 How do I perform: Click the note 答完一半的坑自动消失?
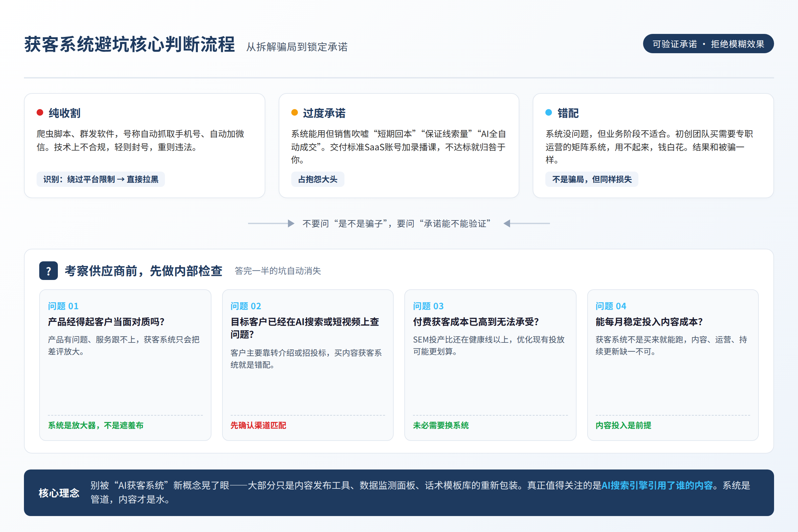(x=278, y=271)
